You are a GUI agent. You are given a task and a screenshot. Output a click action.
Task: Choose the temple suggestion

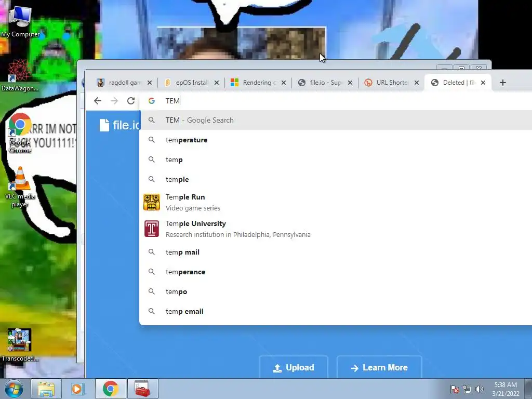tap(336, 179)
